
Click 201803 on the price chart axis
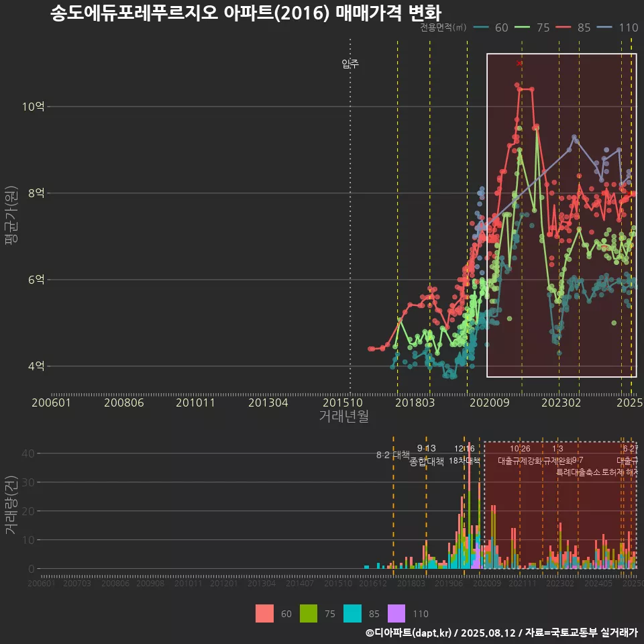tap(415, 402)
